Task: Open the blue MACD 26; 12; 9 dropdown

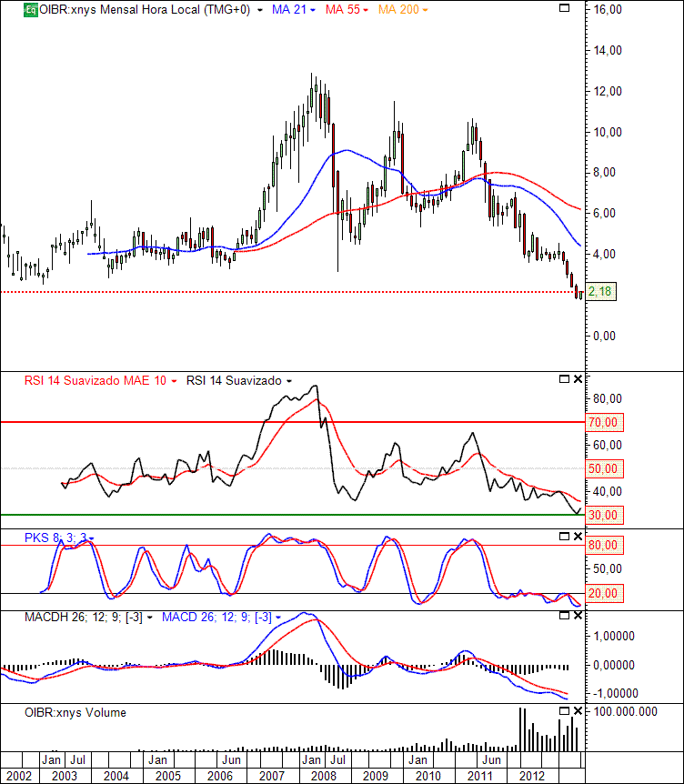Action: [x=278, y=618]
